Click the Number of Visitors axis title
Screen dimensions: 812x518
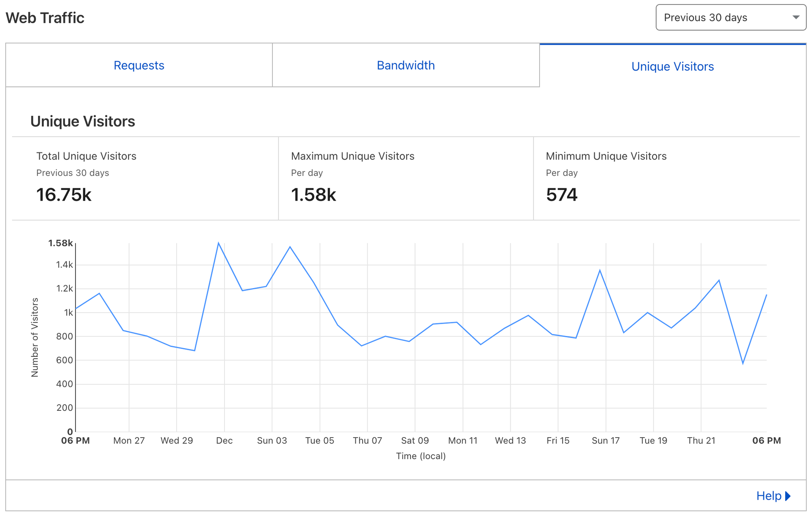click(35, 337)
